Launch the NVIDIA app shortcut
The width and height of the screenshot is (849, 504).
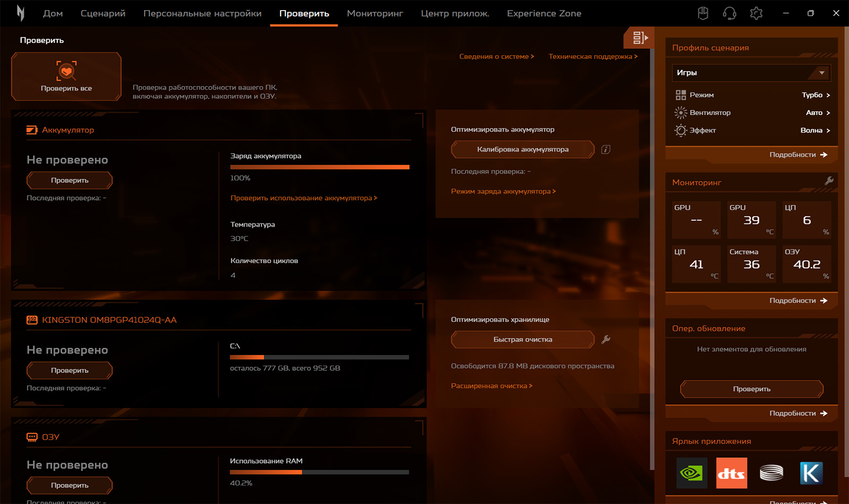(691, 473)
